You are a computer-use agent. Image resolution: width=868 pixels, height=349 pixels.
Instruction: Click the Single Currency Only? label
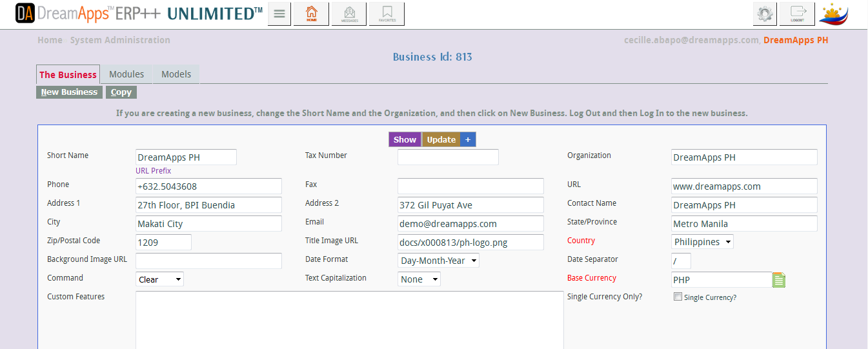[x=605, y=297]
